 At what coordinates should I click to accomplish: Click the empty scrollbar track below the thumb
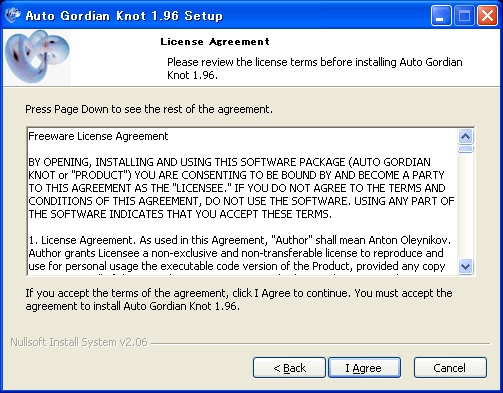coord(465,206)
